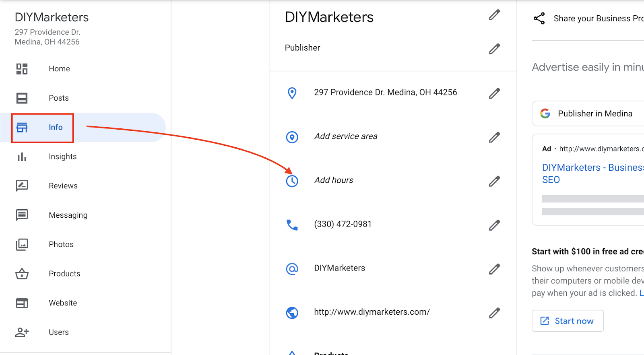
Task: Click the Website icon in sidebar
Action: [22, 303]
